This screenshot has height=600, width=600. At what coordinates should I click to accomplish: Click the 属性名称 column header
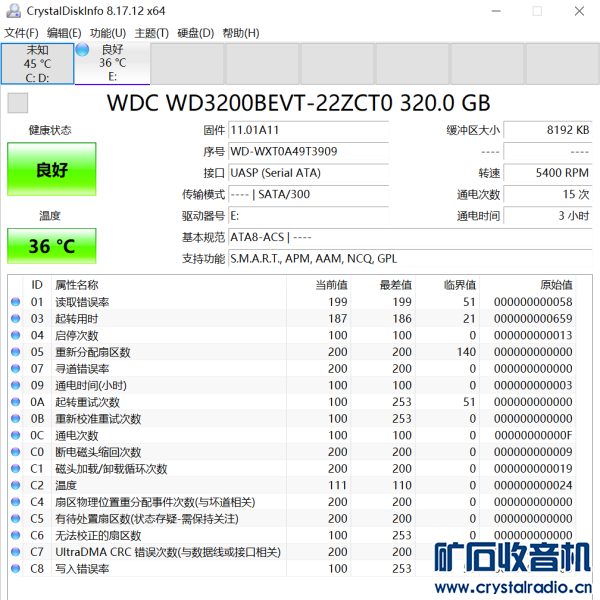pos(77,285)
